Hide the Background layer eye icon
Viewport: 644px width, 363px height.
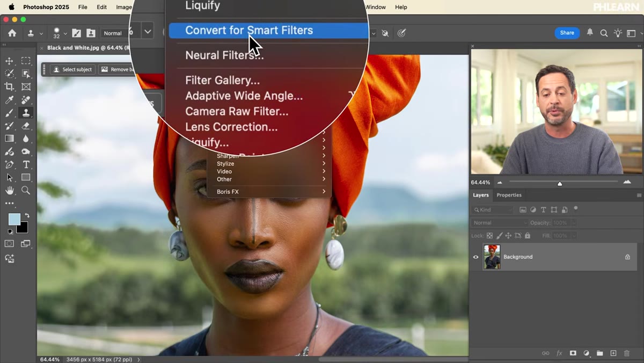coord(475,257)
